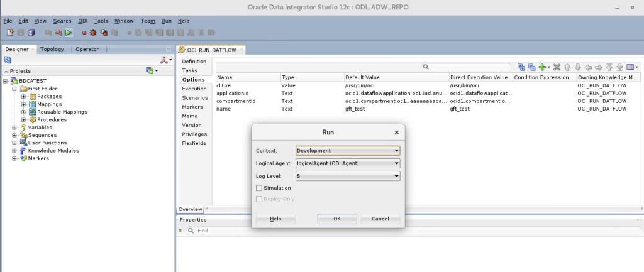Screen dimensions: 644x272
Task: Click the Overview tab at editor bottom
Action: click(190, 209)
